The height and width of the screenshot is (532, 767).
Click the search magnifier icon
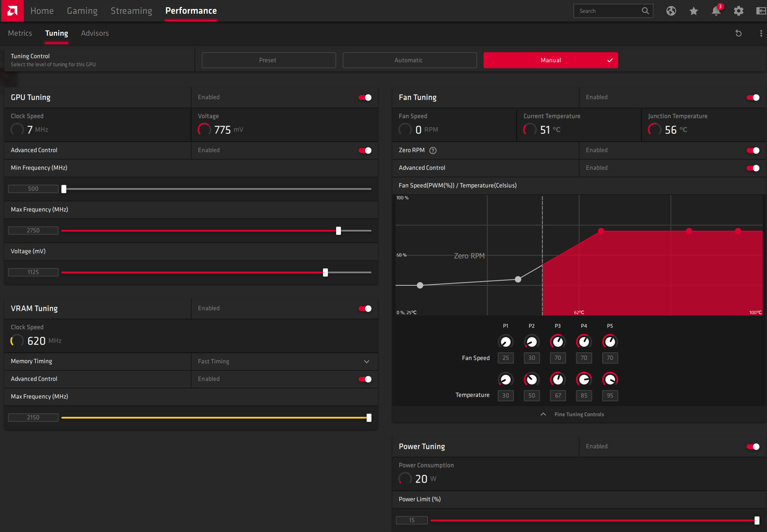click(x=645, y=11)
